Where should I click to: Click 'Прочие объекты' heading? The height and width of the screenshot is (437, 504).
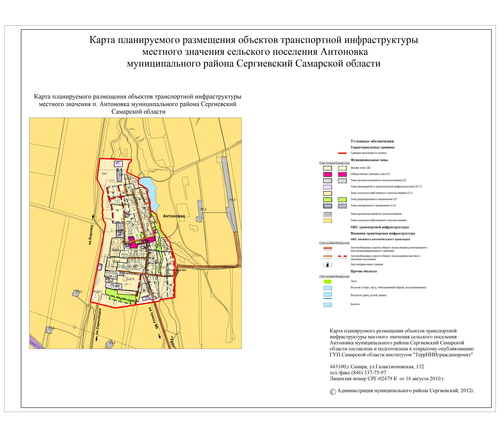364,271
